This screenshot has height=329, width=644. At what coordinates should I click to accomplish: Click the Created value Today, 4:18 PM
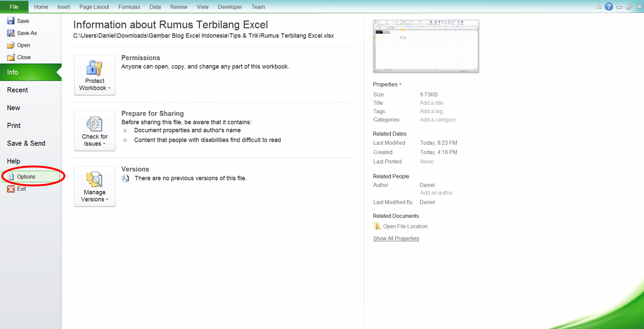pyautogui.click(x=439, y=152)
